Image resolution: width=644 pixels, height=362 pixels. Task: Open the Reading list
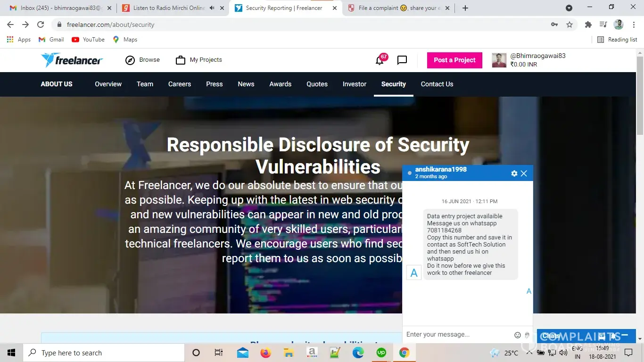[x=617, y=40]
